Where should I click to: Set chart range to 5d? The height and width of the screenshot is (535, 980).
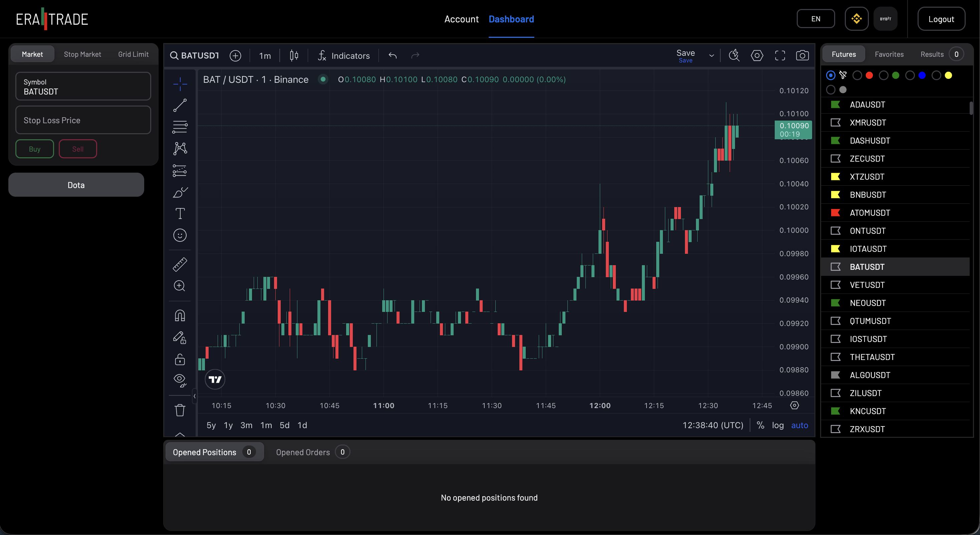tap(284, 425)
